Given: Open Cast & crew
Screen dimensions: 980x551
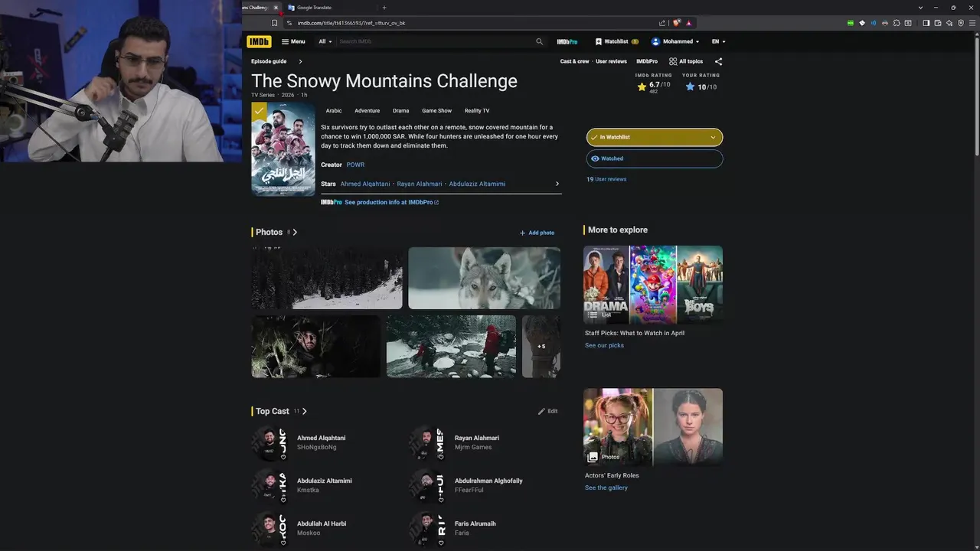Looking at the screenshot, I should coord(574,61).
